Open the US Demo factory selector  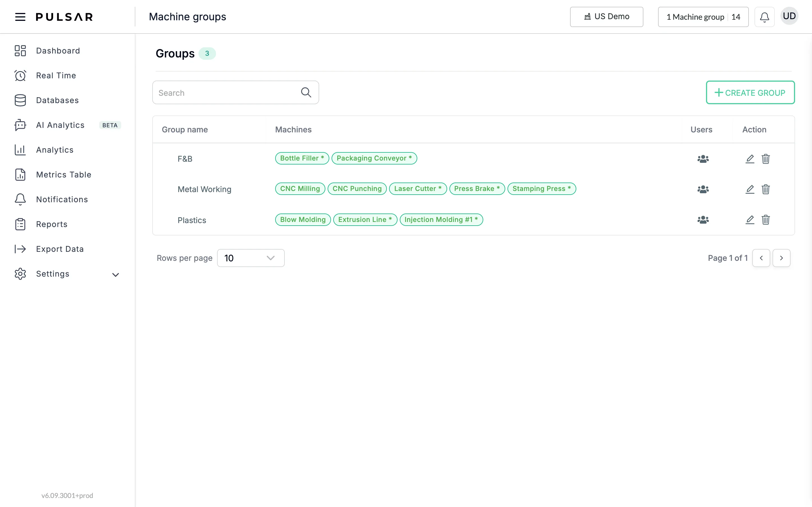pyautogui.click(x=606, y=17)
